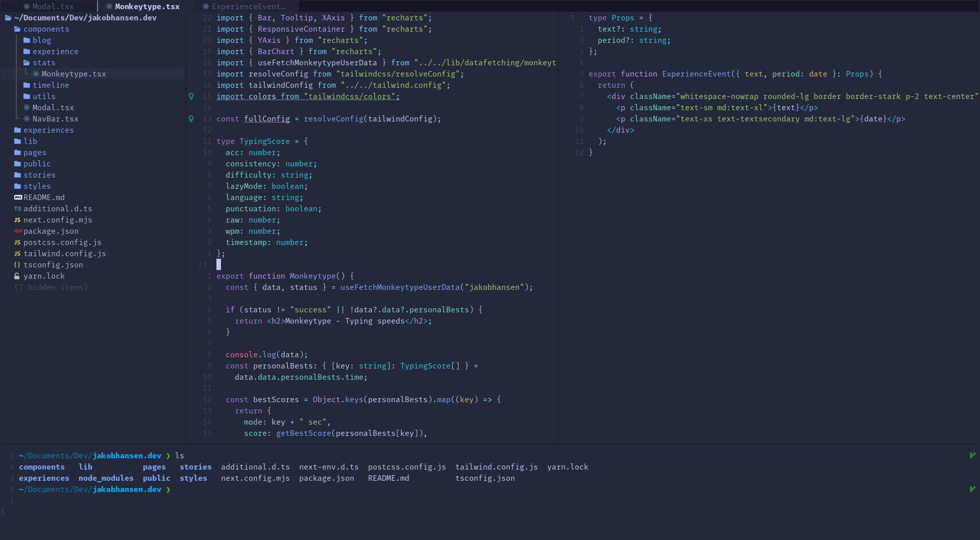Screen dimensions: 980x540
Task: Click the styles folder icon
Action: click(x=17, y=186)
